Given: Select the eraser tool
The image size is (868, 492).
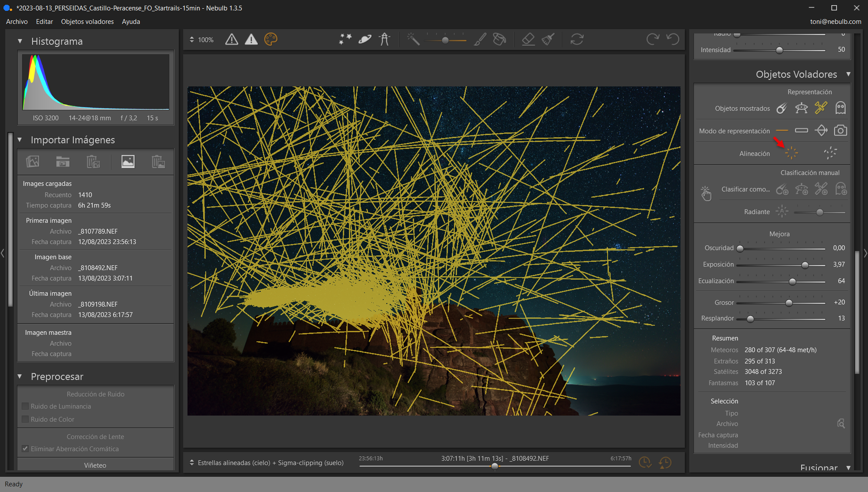Looking at the screenshot, I should click(x=528, y=40).
